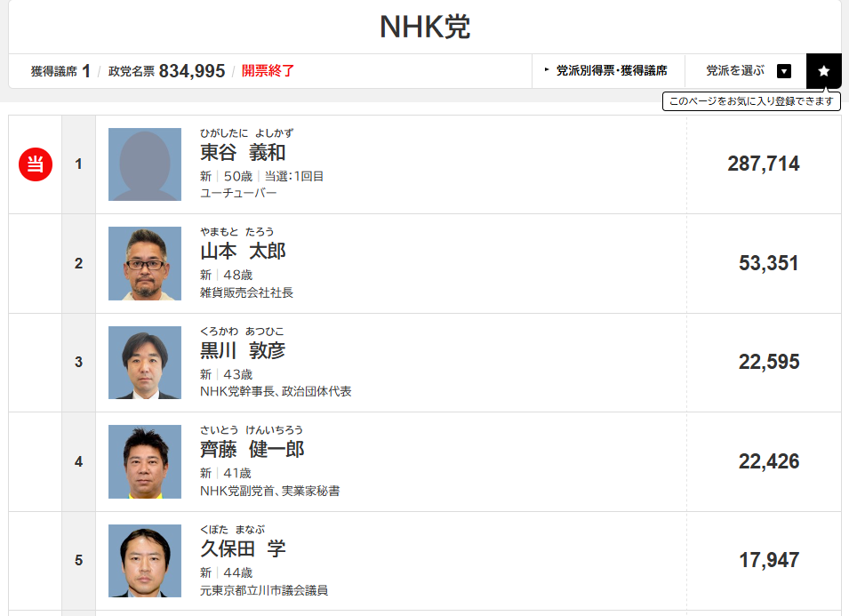Click 東谷 義和 silhouette photo
Image resolution: width=849 pixels, height=616 pixels.
145,164
